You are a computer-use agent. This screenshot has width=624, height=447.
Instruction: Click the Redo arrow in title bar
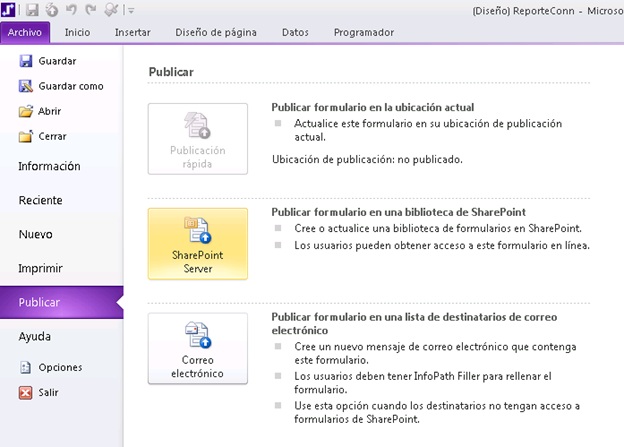click(90, 10)
